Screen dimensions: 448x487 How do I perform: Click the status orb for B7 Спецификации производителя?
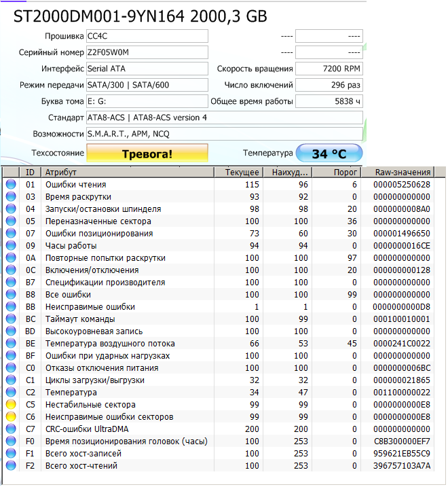pyautogui.click(x=11, y=283)
